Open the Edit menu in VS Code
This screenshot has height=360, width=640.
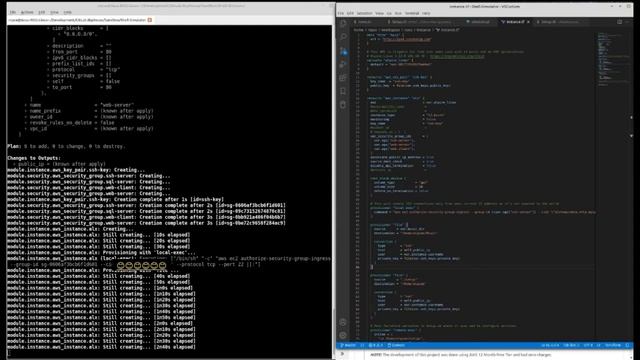(x=350, y=13)
